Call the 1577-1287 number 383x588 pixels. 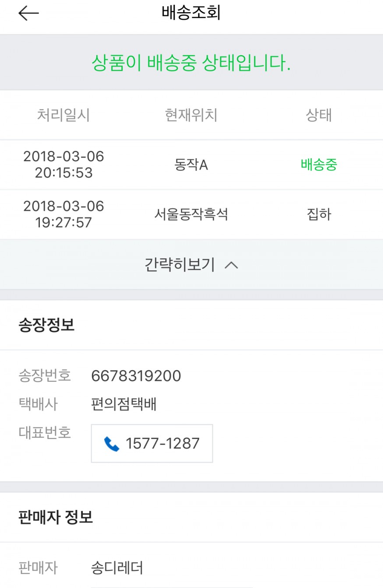point(162,443)
